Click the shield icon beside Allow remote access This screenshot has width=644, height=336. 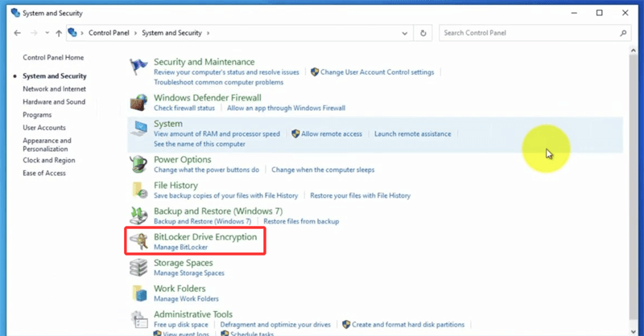tap(295, 133)
